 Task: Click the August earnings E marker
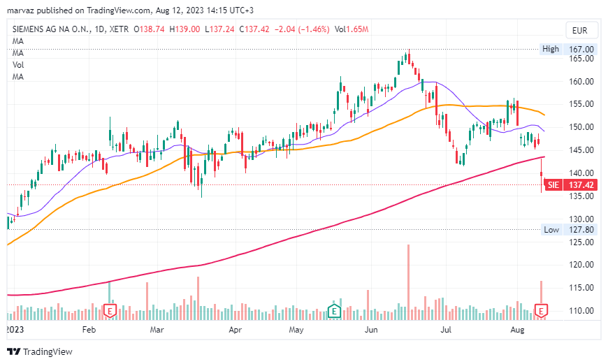click(541, 311)
